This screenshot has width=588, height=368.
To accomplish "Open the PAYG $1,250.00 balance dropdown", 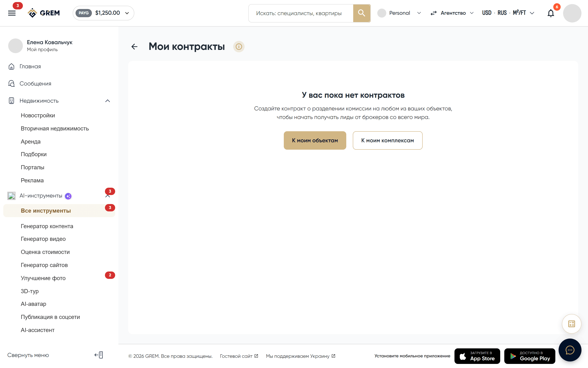I will tap(104, 13).
